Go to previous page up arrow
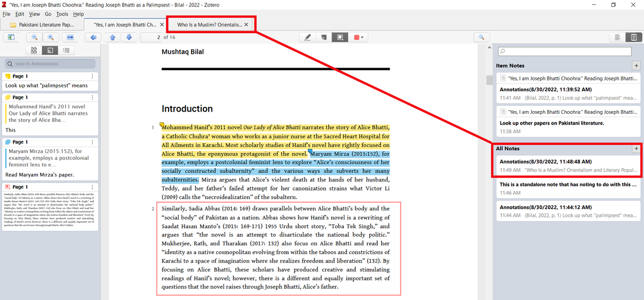 pos(112,38)
